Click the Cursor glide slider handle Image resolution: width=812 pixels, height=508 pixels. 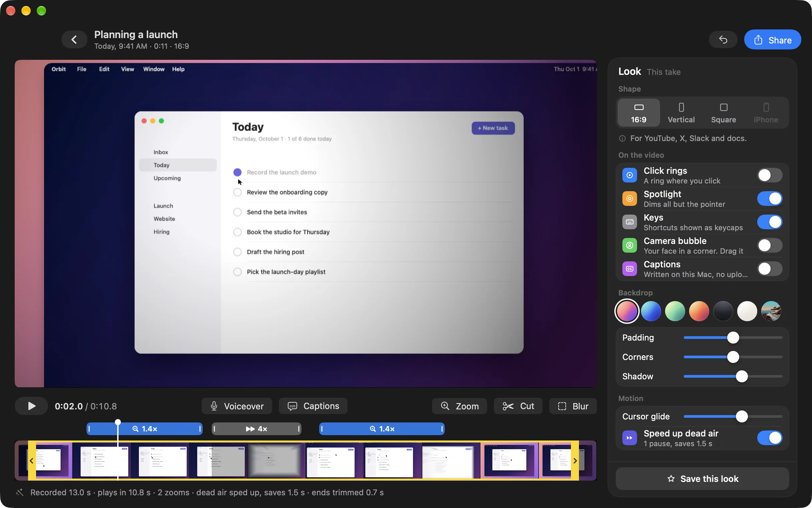(x=742, y=417)
